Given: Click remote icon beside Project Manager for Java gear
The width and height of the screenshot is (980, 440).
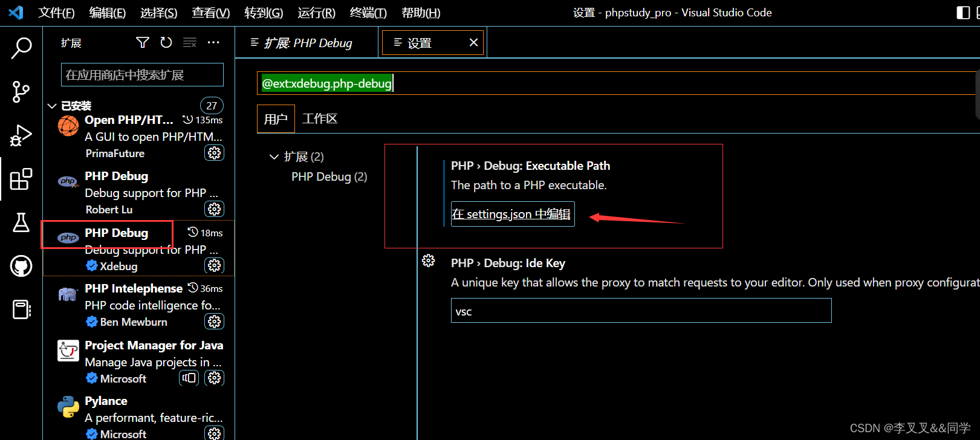Looking at the screenshot, I should point(189,378).
